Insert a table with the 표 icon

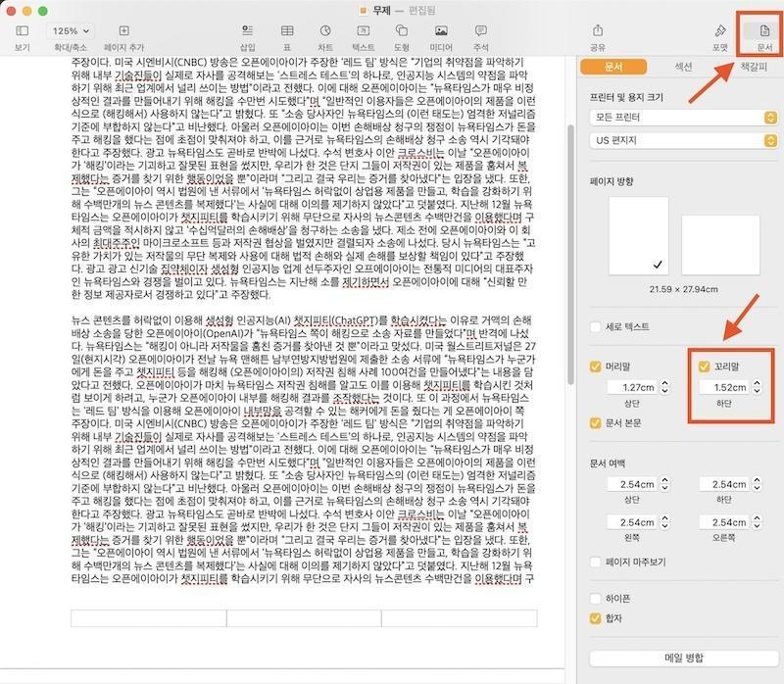(287, 31)
